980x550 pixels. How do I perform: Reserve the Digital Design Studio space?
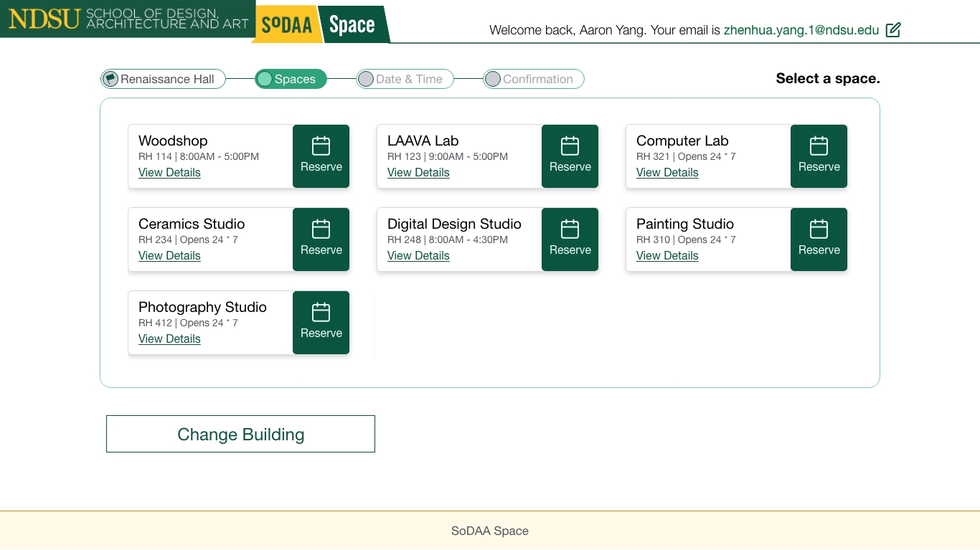point(570,240)
